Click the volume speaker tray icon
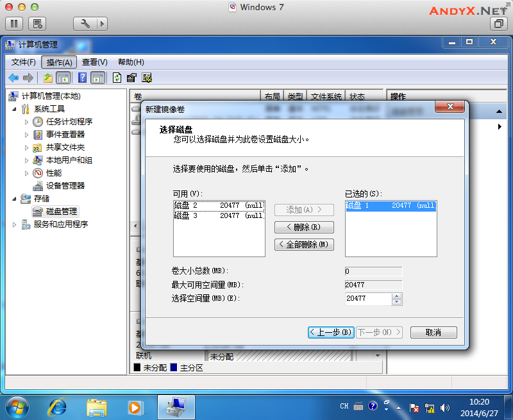This screenshot has height=420, width=513. pos(445,407)
